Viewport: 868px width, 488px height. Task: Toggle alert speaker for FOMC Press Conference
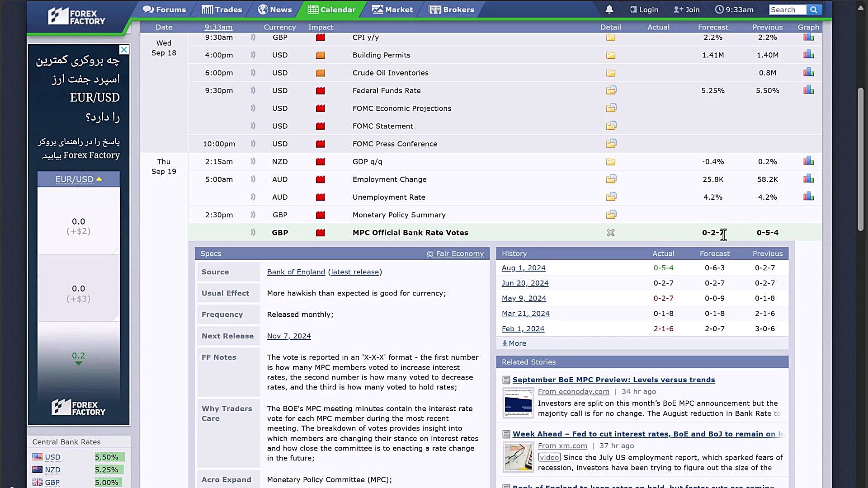pos(253,143)
